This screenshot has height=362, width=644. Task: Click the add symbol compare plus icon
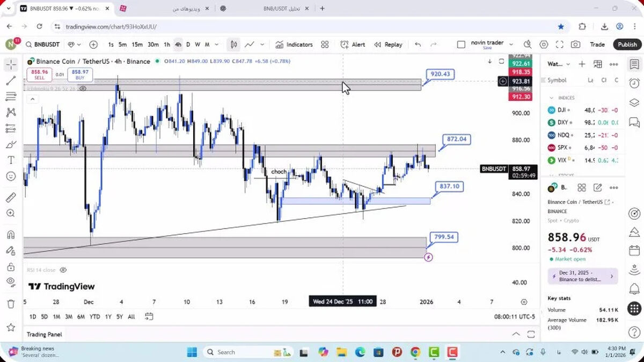pyautogui.click(x=93, y=45)
